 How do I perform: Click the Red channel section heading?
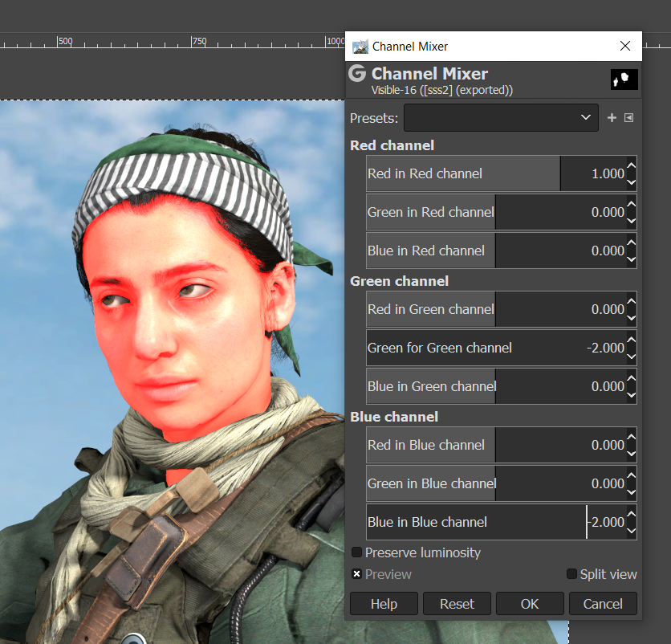coord(392,145)
